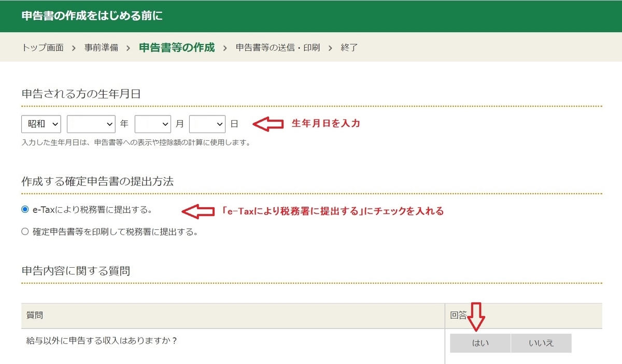Click the 回答 column header

click(x=459, y=315)
